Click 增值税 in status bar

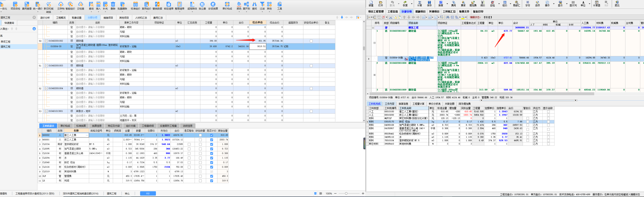[4, 194]
